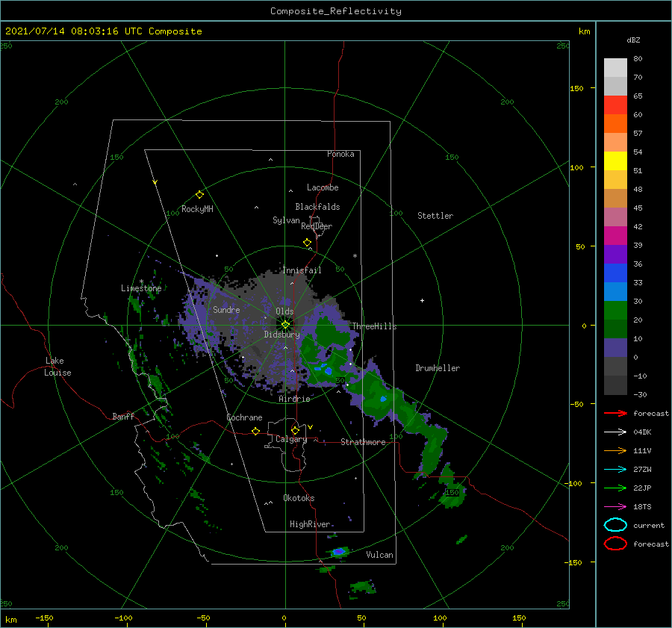This screenshot has height=628, width=672.
Task: Click the Sundre town label
Action: point(226,309)
